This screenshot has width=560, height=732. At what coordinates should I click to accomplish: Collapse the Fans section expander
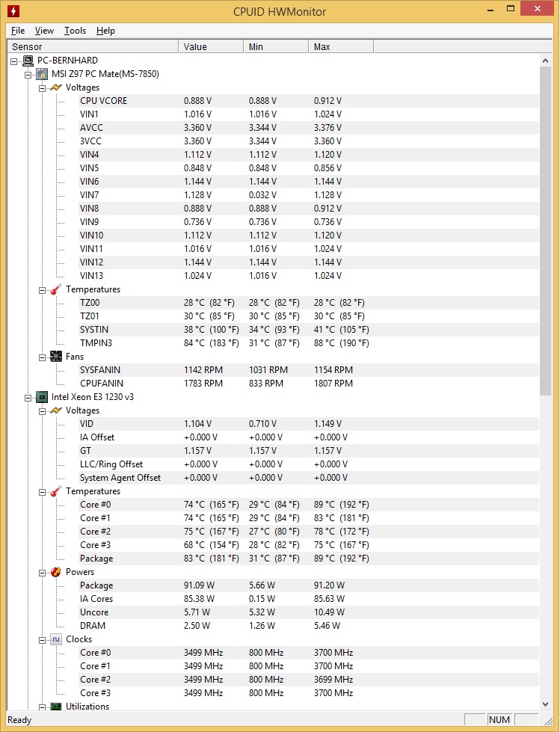point(42,357)
